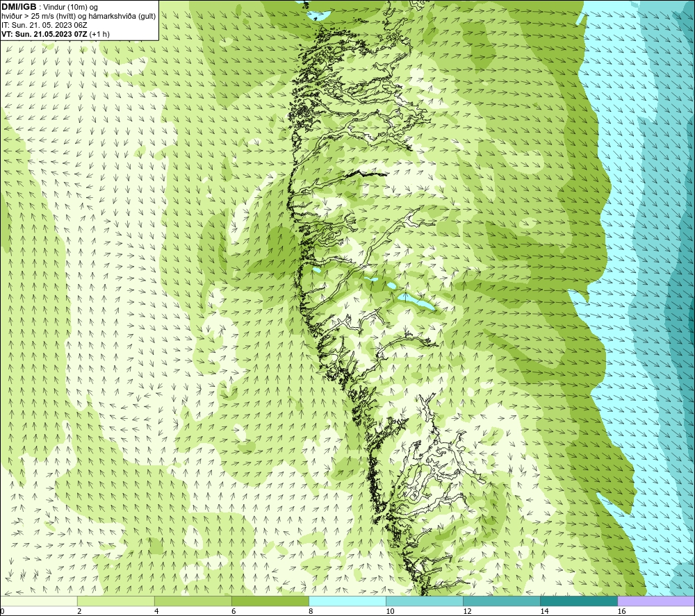The height and width of the screenshot is (616, 695).
Task: Click the legend label '0'
Action: point(2,612)
